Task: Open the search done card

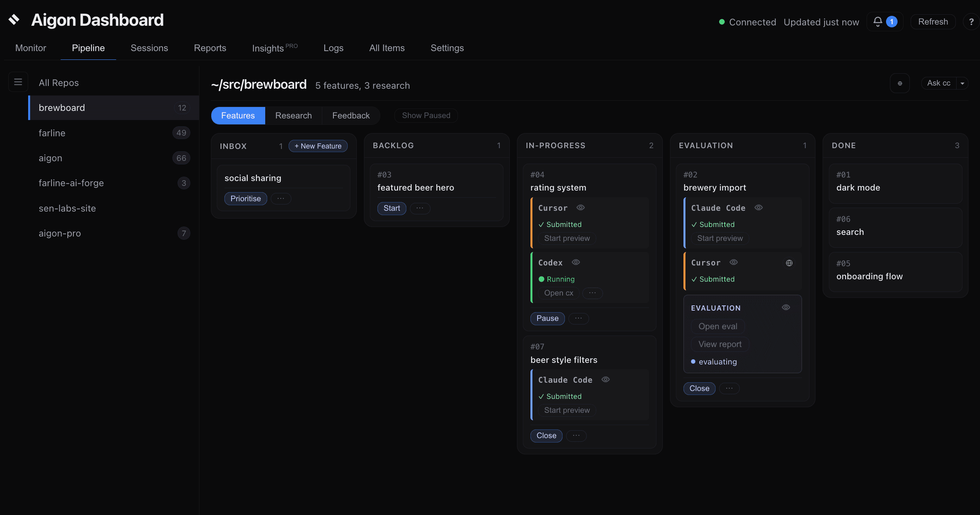Action: (896, 228)
